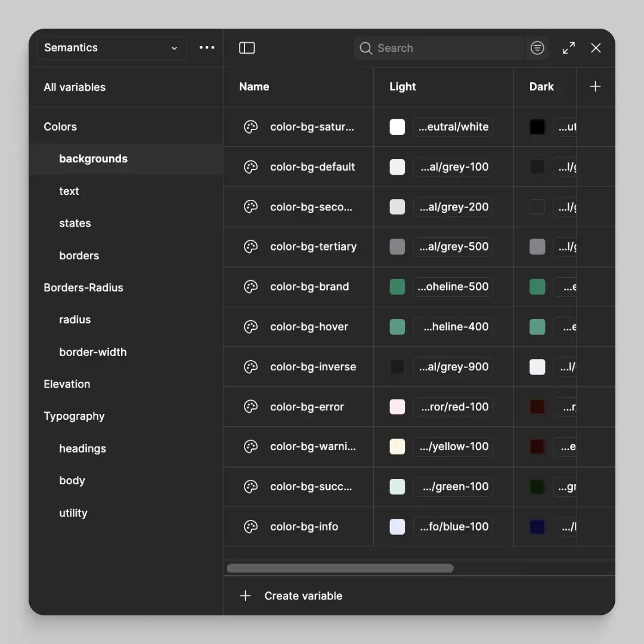Select the borders group under Colors

coord(79,255)
